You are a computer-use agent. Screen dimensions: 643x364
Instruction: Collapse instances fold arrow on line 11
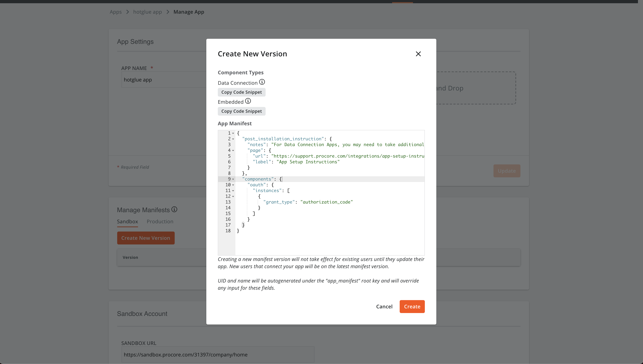pyautogui.click(x=233, y=191)
